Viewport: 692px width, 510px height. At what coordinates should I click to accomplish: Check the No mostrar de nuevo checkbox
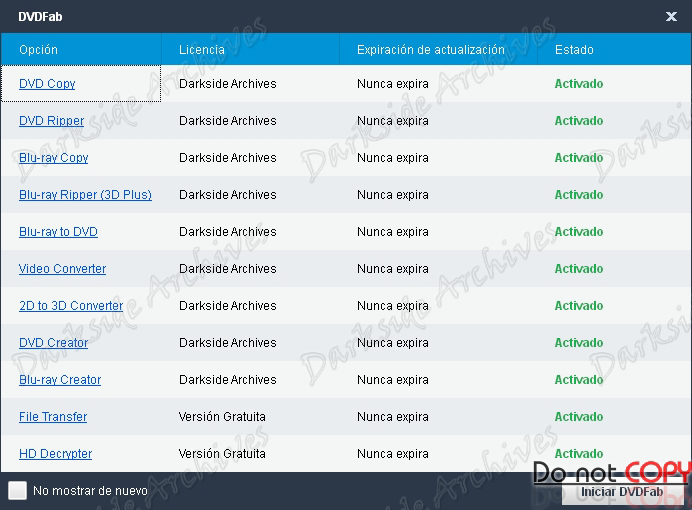[18, 491]
